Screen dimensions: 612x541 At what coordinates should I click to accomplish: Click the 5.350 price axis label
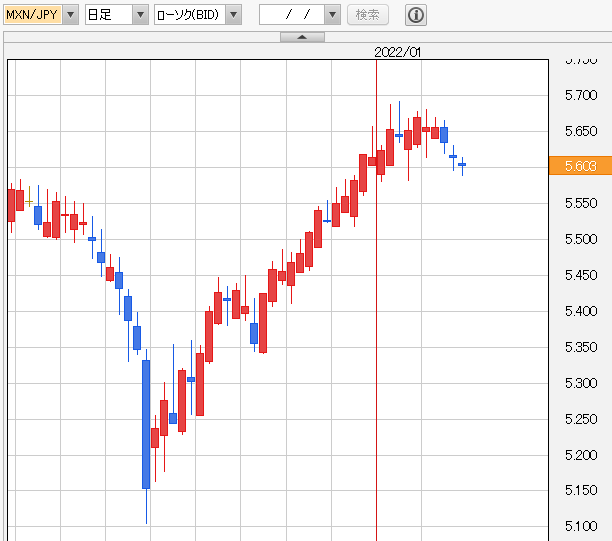(581, 347)
